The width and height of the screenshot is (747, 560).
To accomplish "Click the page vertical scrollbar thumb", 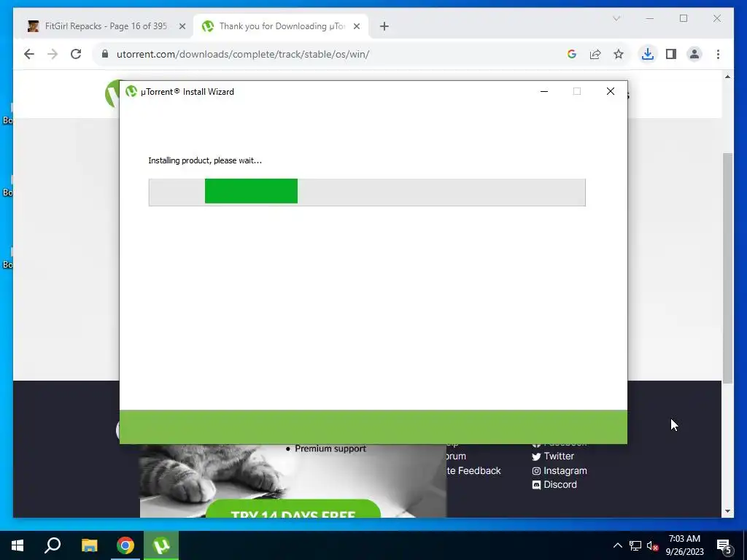I will [x=727, y=268].
